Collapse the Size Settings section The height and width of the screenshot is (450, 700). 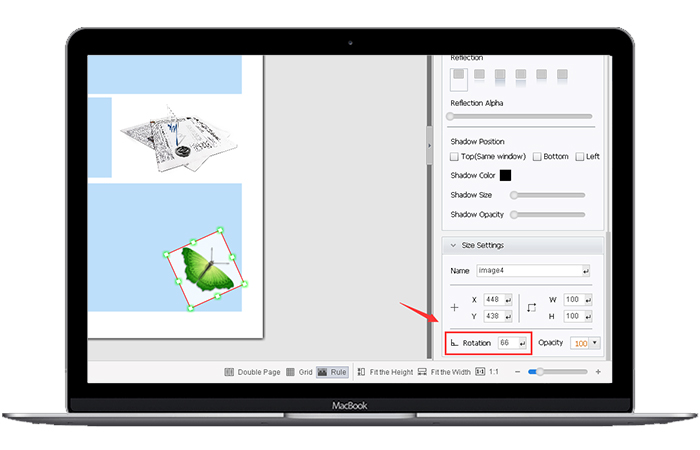pos(452,245)
